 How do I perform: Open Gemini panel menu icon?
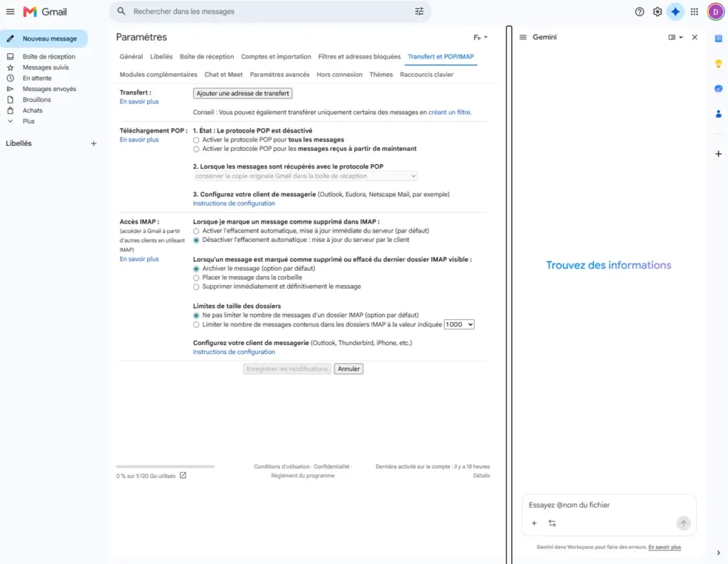click(523, 37)
